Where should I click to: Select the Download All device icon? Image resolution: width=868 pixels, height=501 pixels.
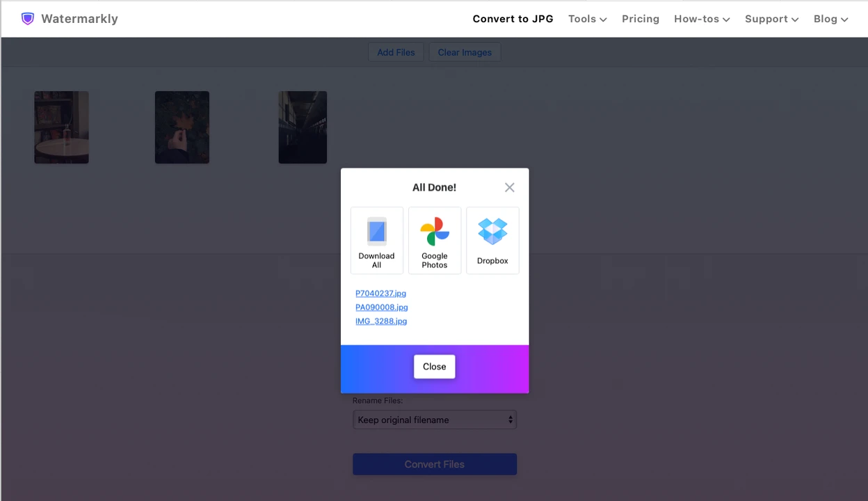376,230
